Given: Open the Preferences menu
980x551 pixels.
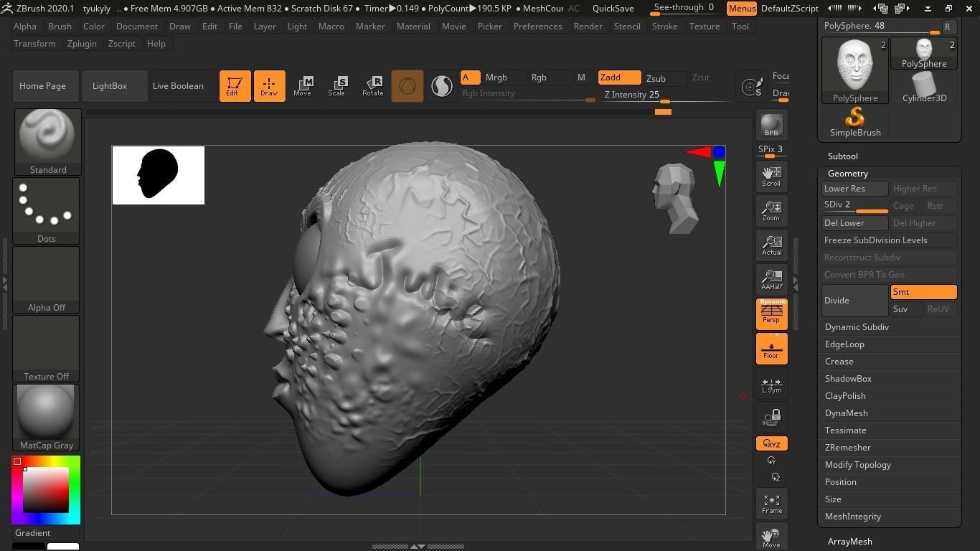Looking at the screenshot, I should 537,26.
